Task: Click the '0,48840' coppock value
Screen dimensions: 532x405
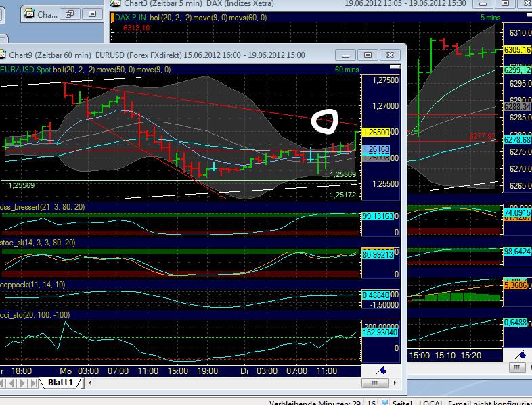Action: (376, 295)
